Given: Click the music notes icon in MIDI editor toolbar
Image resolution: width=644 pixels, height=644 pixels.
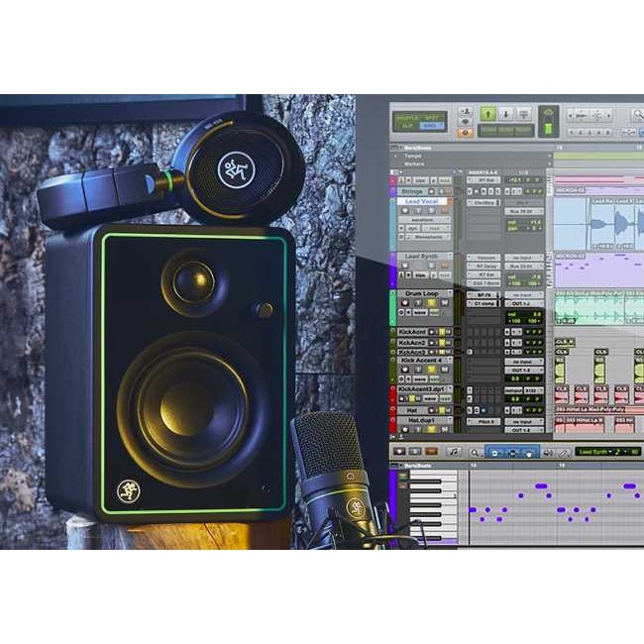Looking at the screenshot, I should pos(454,452).
